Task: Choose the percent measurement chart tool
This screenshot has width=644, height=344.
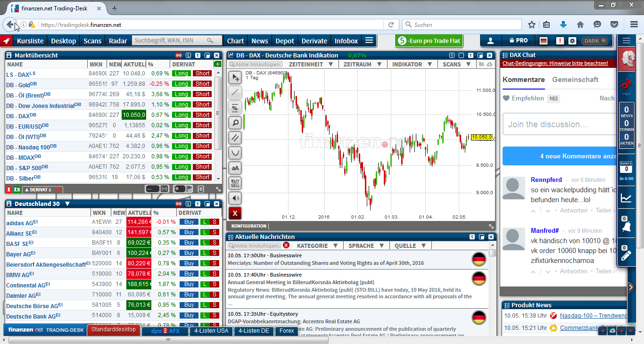Action: 235,108
